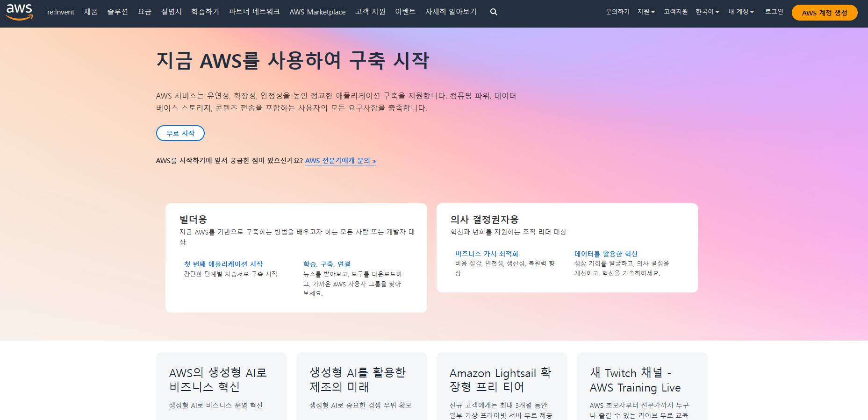This screenshot has width=868, height=420.
Task: Click the 무료 시작 button
Action: [x=180, y=133]
